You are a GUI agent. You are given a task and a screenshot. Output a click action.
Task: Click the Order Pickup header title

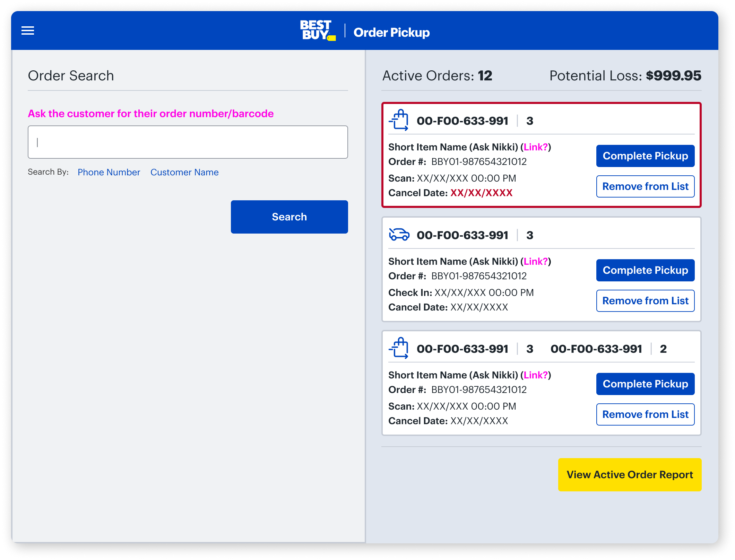point(391,33)
